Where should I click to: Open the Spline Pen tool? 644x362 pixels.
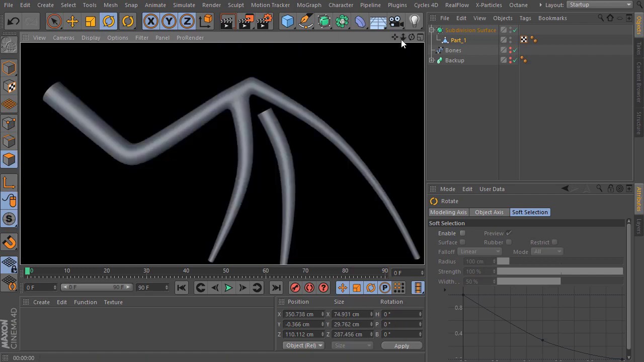click(x=305, y=21)
